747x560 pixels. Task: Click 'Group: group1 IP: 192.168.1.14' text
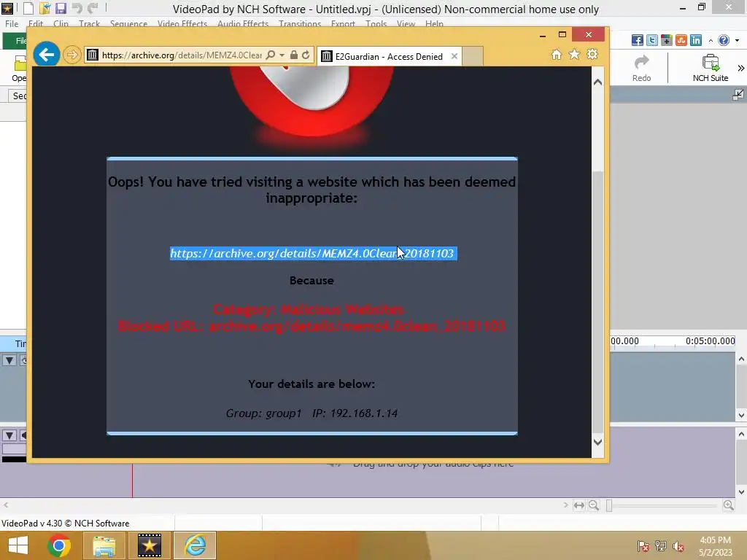[311, 413]
